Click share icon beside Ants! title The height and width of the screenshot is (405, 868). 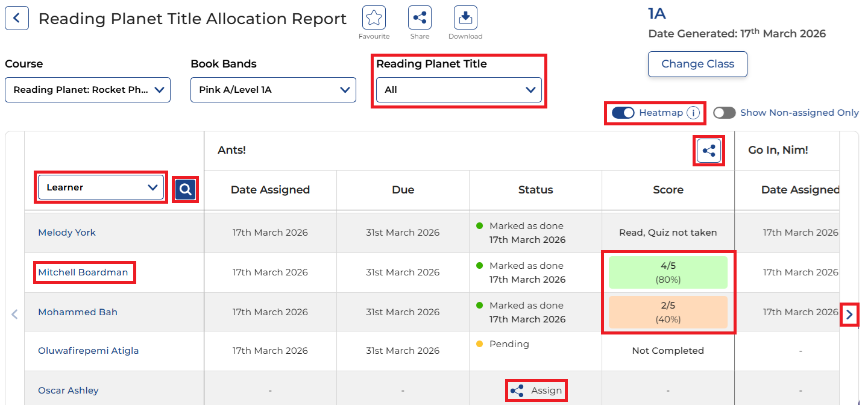pos(709,151)
